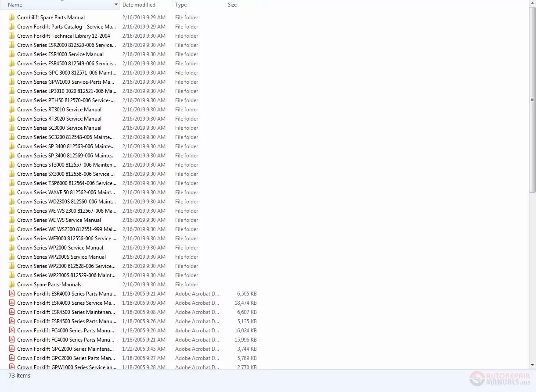Image resolution: width=536 pixels, height=392 pixels.
Task: Select Crown Series ESR2000 812520-006 folder name
Action: (x=67, y=45)
